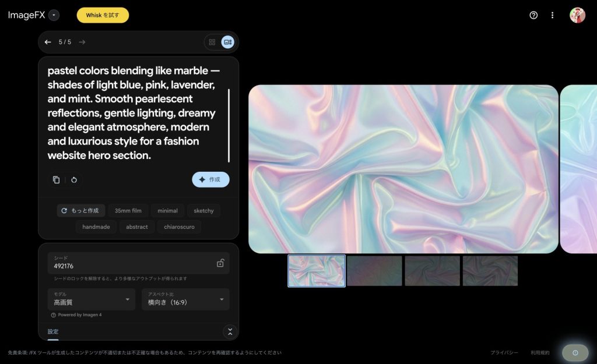Click the feedback icon at bottom right

click(x=575, y=353)
